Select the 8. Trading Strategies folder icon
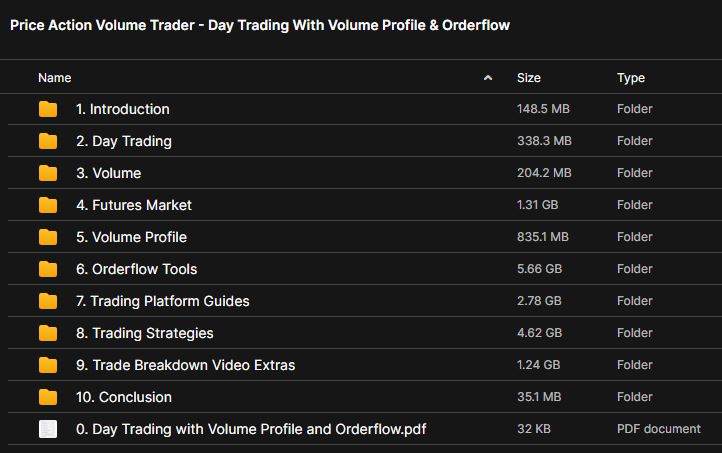This screenshot has width=722, height=453. point(48,333)
